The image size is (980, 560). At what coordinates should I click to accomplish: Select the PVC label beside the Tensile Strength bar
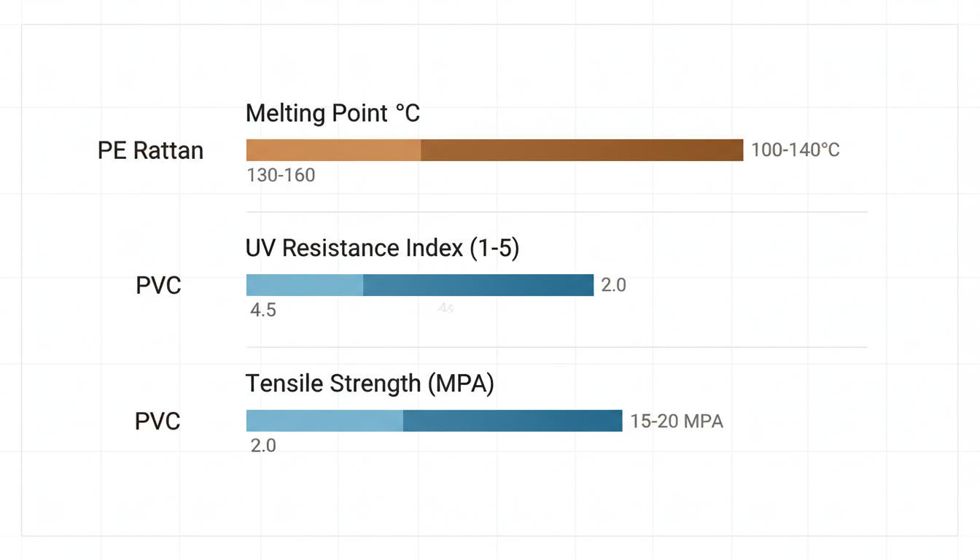click(x=157, y=421)
